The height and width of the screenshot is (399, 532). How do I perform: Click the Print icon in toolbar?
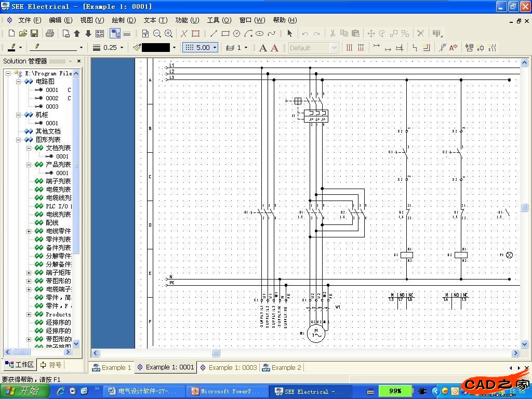click(x=50, y=33)
